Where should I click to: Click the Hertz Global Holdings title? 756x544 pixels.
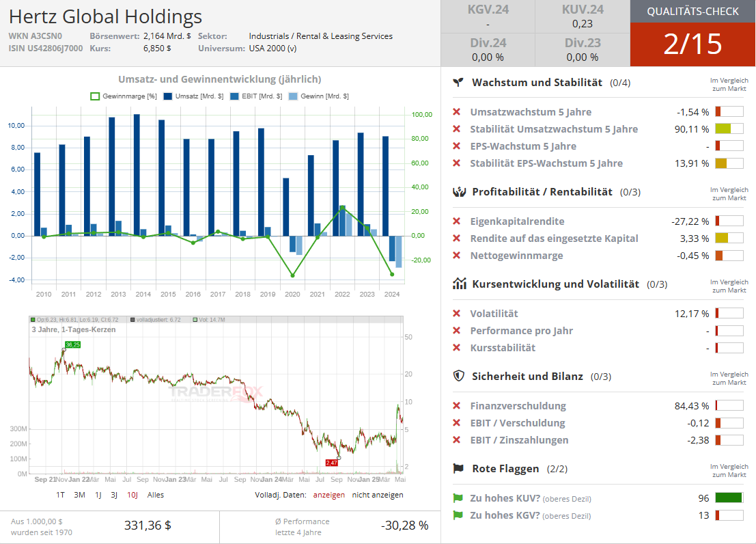(x=106, y=16)
